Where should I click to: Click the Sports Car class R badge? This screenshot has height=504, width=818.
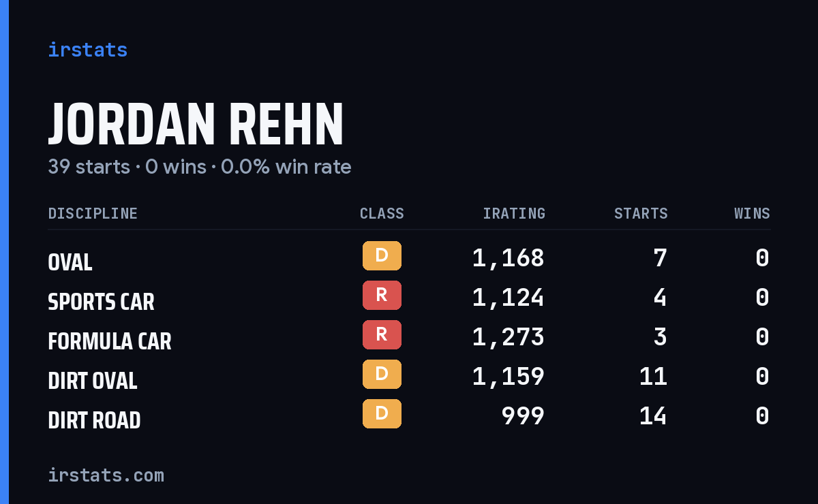(x=382, y=295)
